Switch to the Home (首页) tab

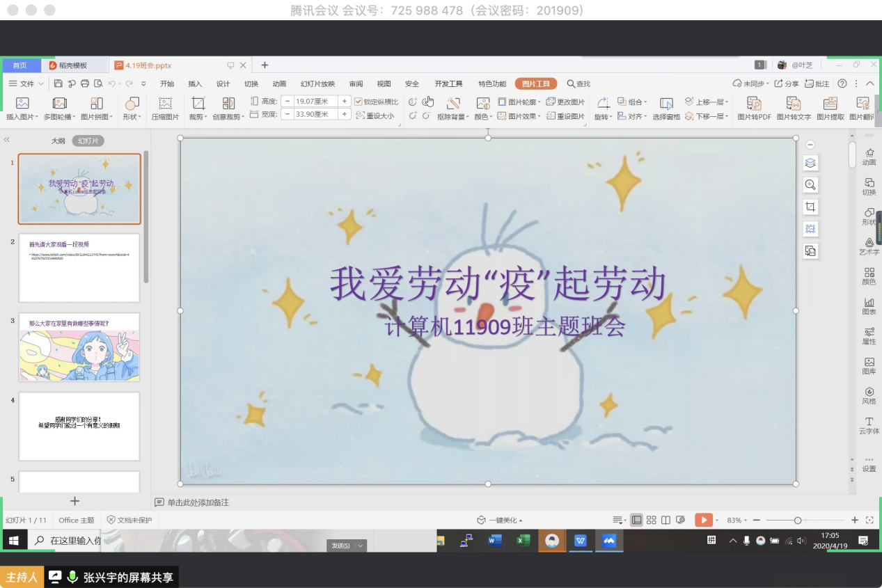19,65
